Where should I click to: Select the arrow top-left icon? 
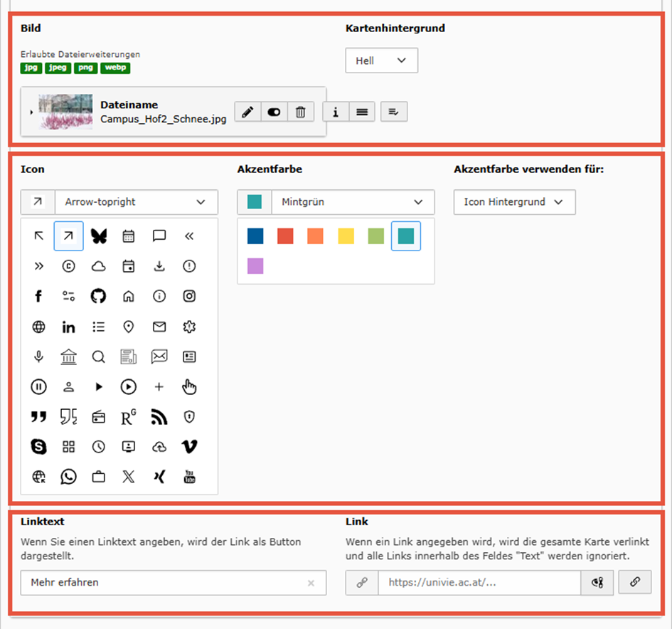38,236
